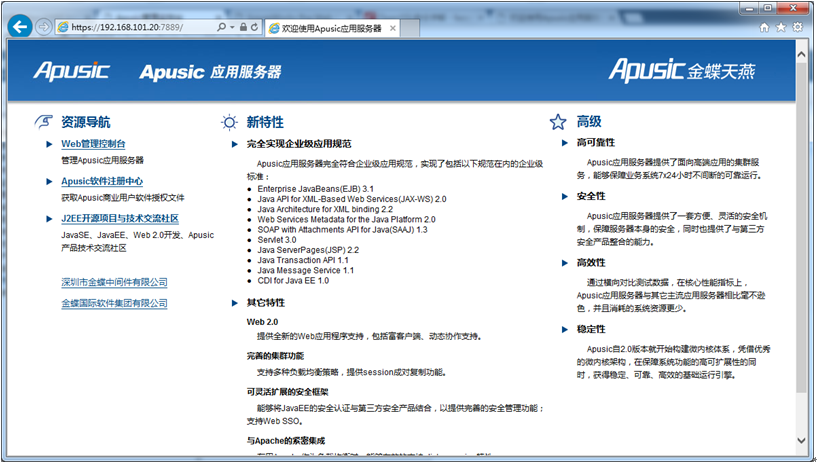
Task: Click CDI for Java EE 1.0 item
Action: [x=293, y=281]
